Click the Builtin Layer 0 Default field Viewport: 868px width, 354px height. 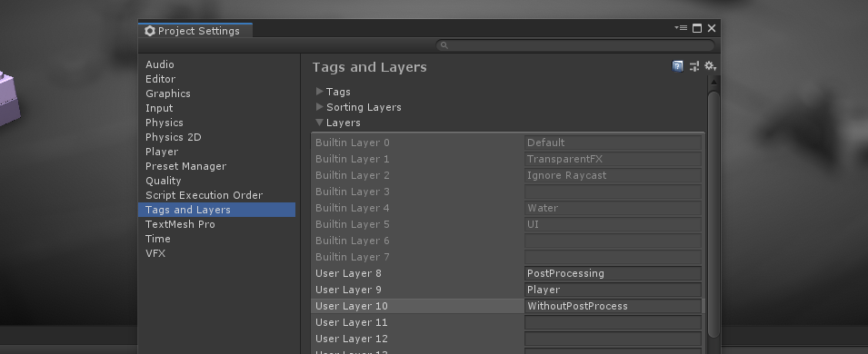pyautogui.click(x=613, y=143)
